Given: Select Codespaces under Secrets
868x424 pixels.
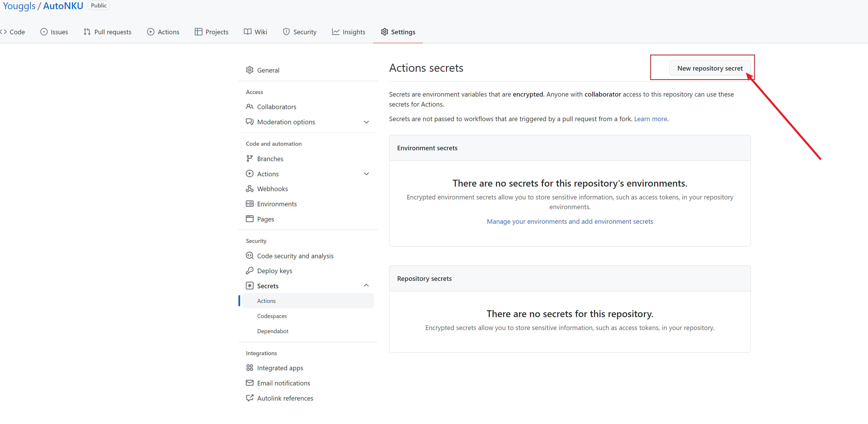Looking at the screenshot, I should 272,316.
